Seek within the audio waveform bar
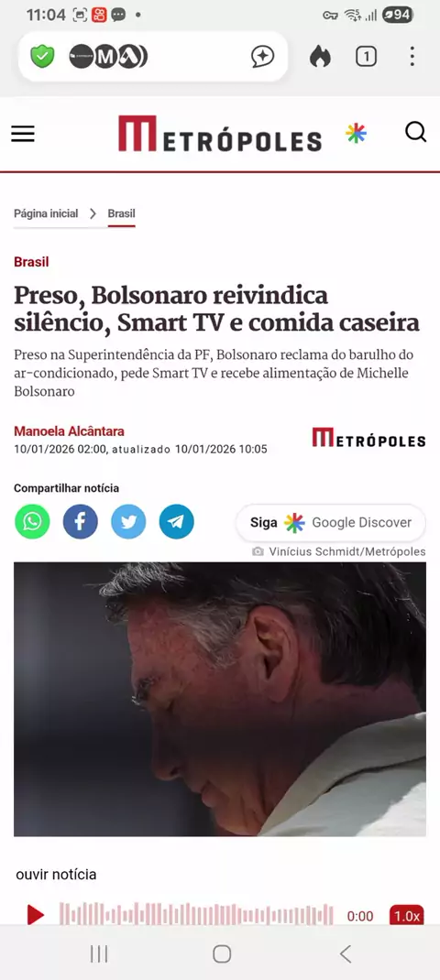 point(196,916)
